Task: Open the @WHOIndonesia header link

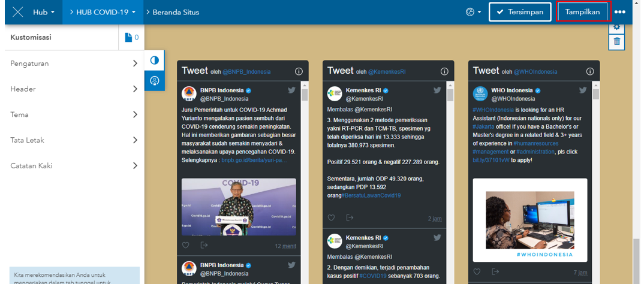Action: [535, 71]
